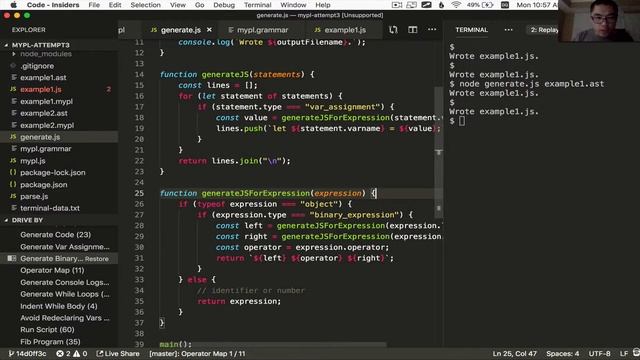Open the Help menu
The image size is (640, 360).
click(322, 5)
